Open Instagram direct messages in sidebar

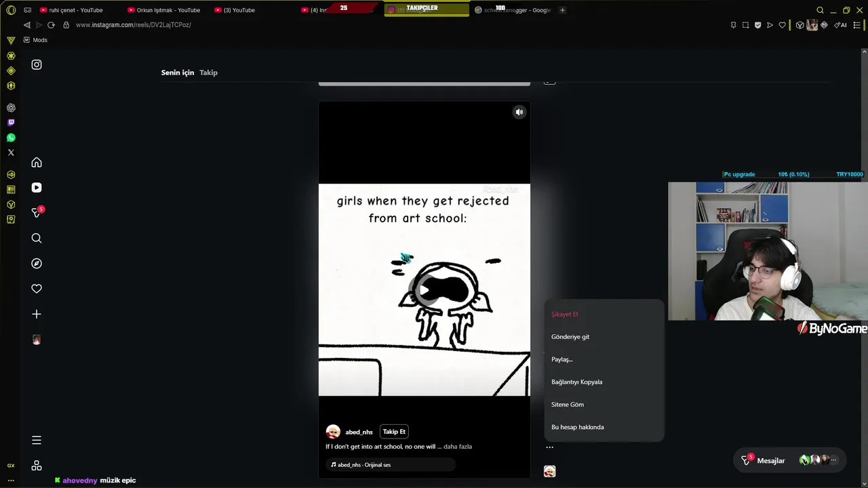37,213
